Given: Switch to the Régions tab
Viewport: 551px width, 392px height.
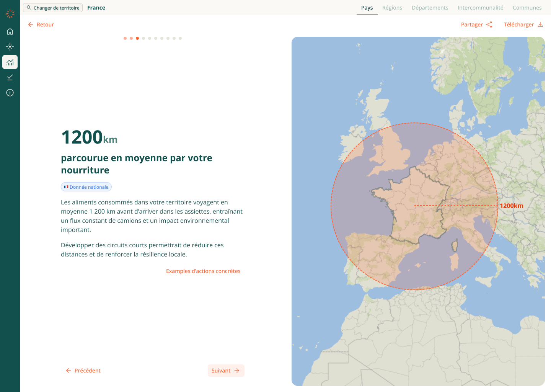Looking at the screenshot, I should (x=392, y=8).
